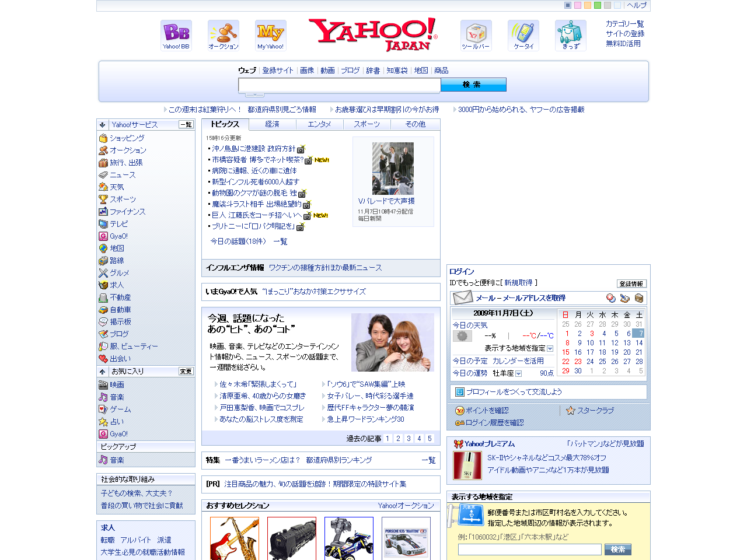This screenshot has height=560, width=747.
Task: Open 不動産 in the sidebar
Action: 120,297
